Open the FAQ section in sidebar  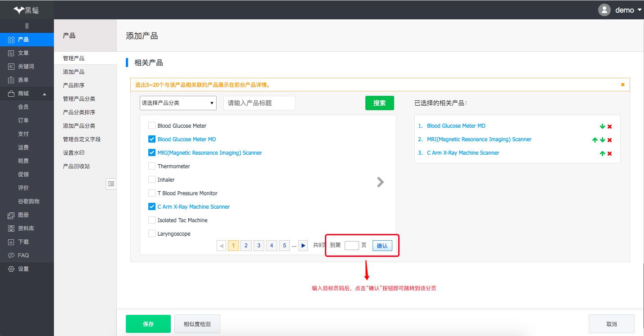point(23,255)
